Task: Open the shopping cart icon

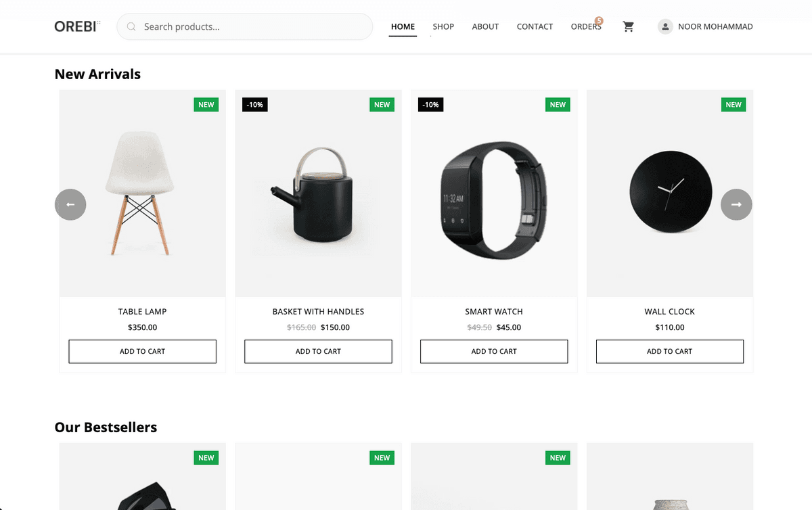Action: [x=629, y=26]
